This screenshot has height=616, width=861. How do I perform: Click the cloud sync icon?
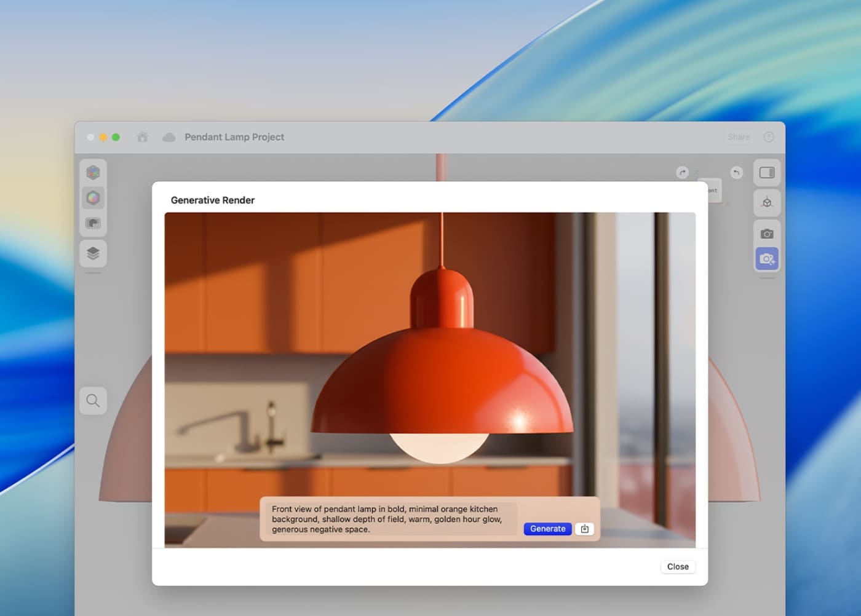(x=169, y=137)
